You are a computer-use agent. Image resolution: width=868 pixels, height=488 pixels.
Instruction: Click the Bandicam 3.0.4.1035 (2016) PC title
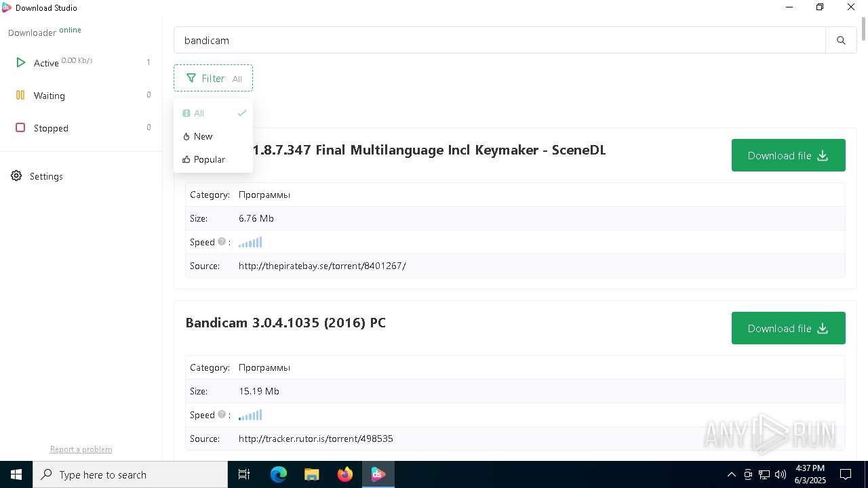[x=285, y=323]
